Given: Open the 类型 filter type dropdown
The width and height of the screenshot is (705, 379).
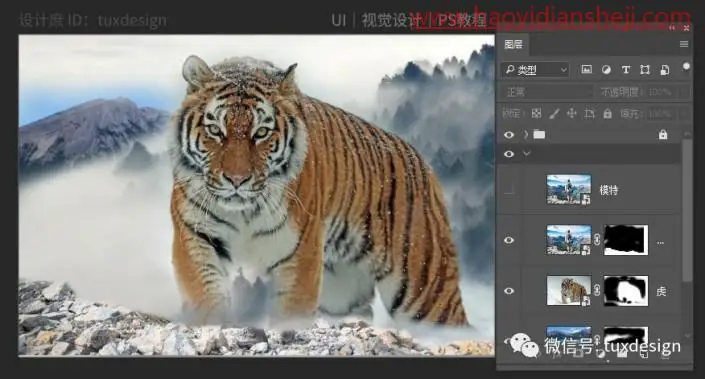Looking at the screenshot, I should [535, 70].
